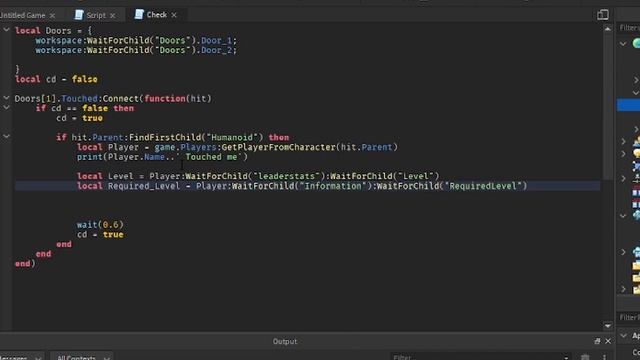Float the Output panel with undock icon

click(x=597, y=341)
